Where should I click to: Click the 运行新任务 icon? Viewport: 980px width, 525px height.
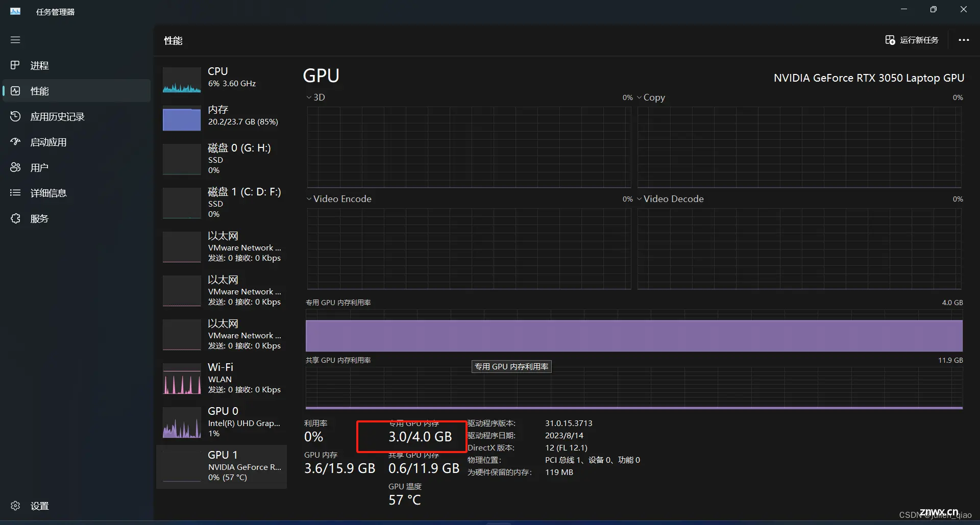pyautogui.click(x=890, y=40)
